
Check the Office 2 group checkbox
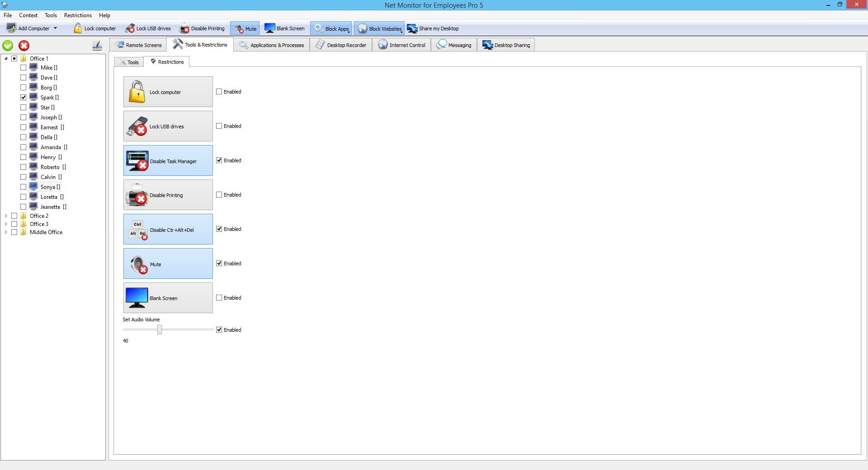coord(14,216)
